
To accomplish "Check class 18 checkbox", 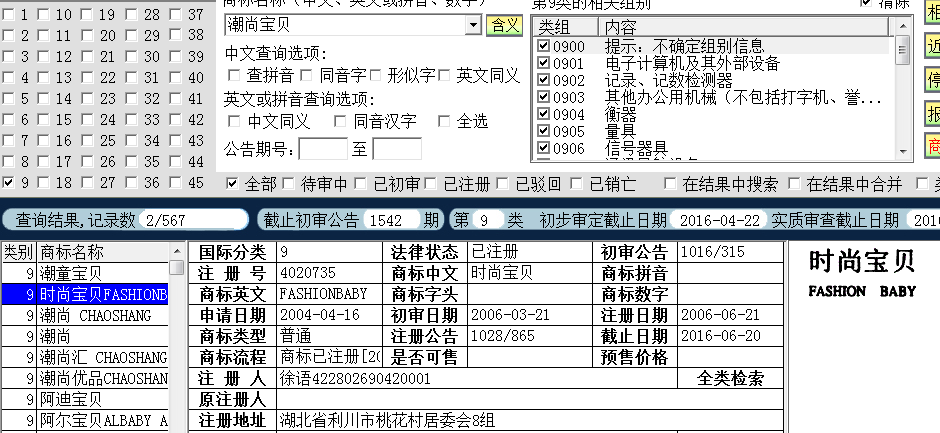I will (44, 182).
